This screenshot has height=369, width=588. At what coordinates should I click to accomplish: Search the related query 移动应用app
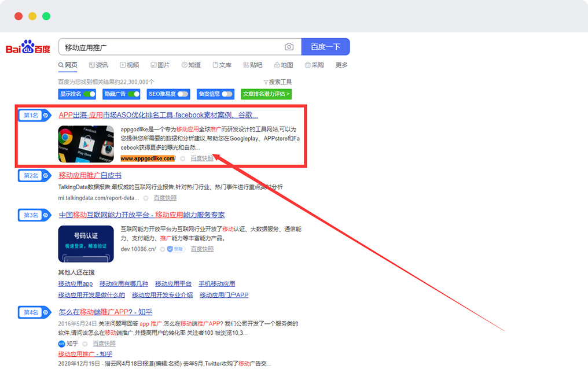[x=75, y=284]
